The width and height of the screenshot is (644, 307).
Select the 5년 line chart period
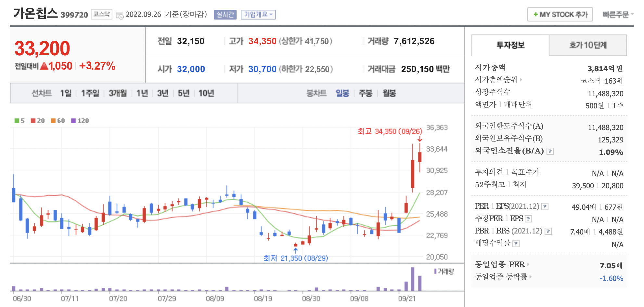coord(184,93)
